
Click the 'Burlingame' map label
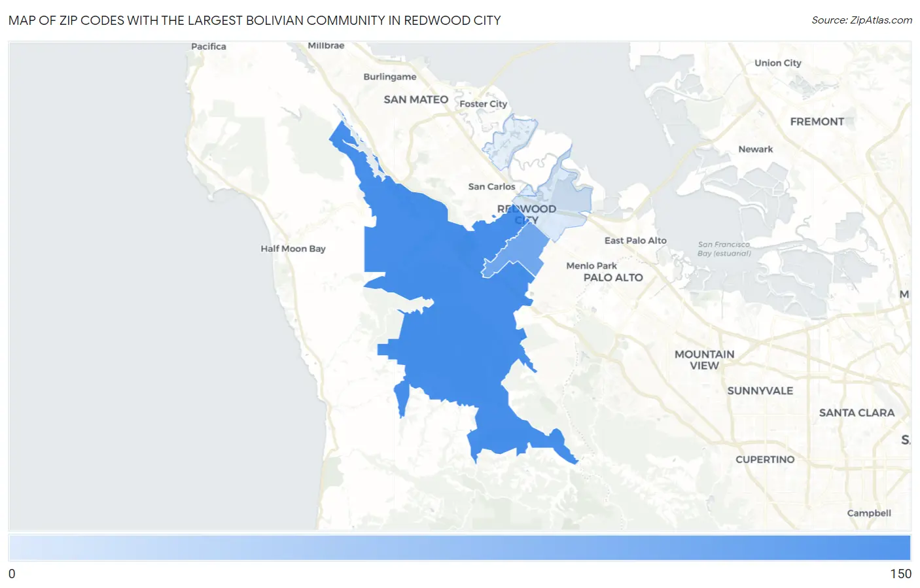pyautogui.click(x=389, y=77)
